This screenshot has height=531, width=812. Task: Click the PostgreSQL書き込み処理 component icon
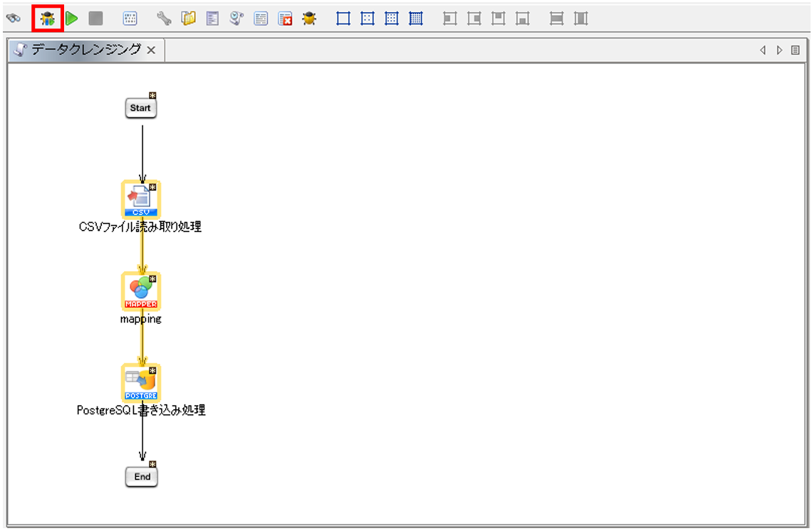click(141, 383)
